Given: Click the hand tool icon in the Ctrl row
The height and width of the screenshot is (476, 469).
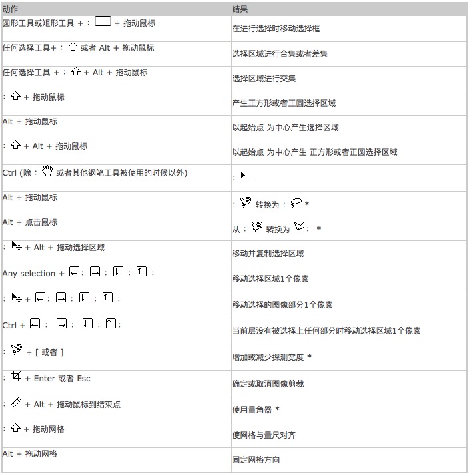Looking at the screenshot, I should (47, 172).
